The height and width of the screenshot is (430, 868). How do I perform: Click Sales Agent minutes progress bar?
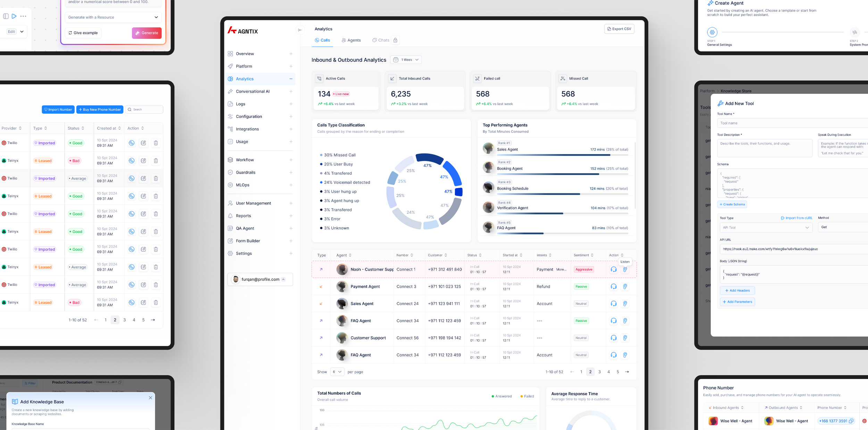pos(562,155)
